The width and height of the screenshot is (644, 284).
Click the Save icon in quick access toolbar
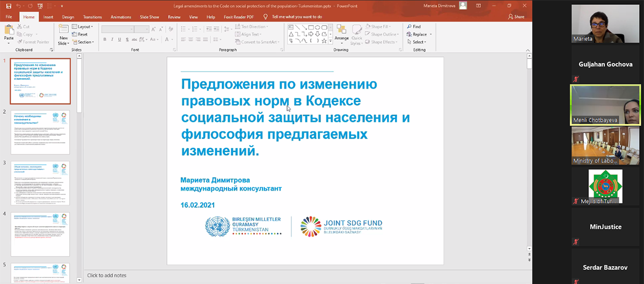click(8, 6)
